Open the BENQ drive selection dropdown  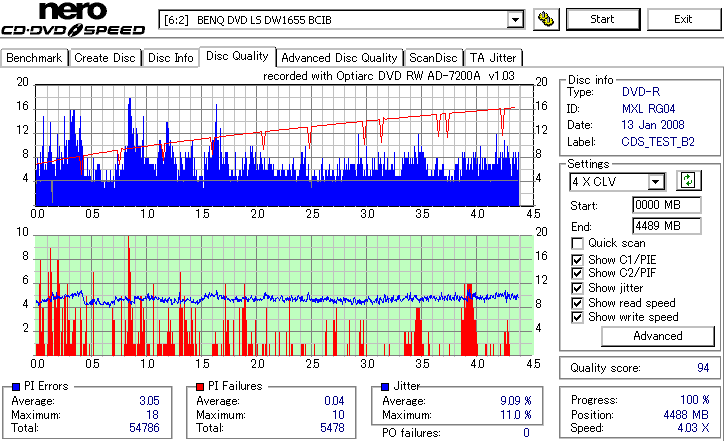[x=515, y=20]
